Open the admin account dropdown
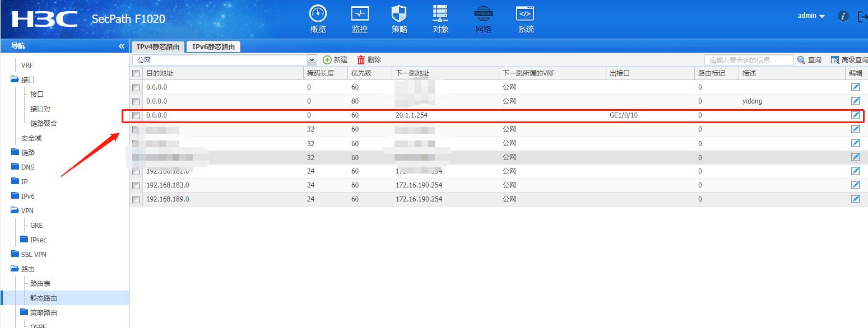This screenshot has width=868, height=328. point(811,16)
